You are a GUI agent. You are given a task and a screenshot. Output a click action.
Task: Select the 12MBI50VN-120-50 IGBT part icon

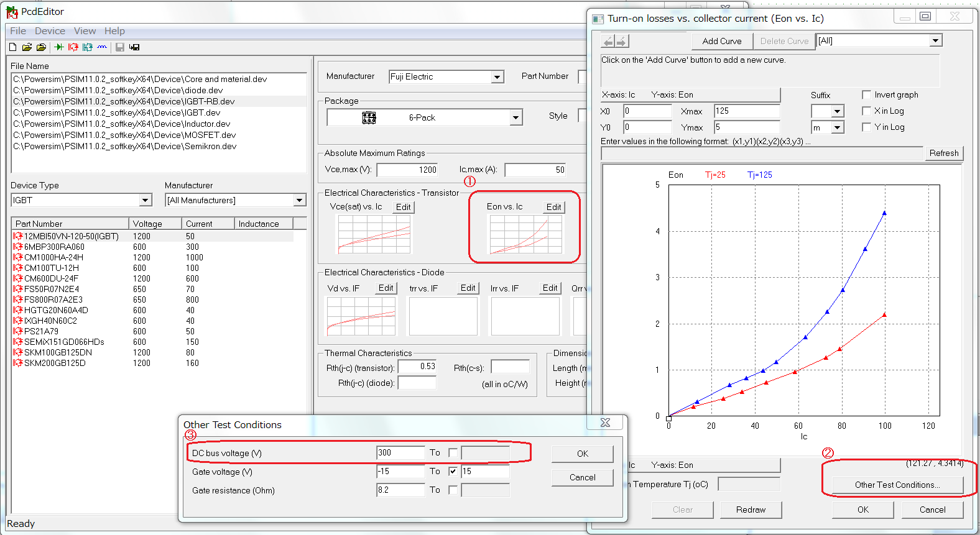coord(18,236)
